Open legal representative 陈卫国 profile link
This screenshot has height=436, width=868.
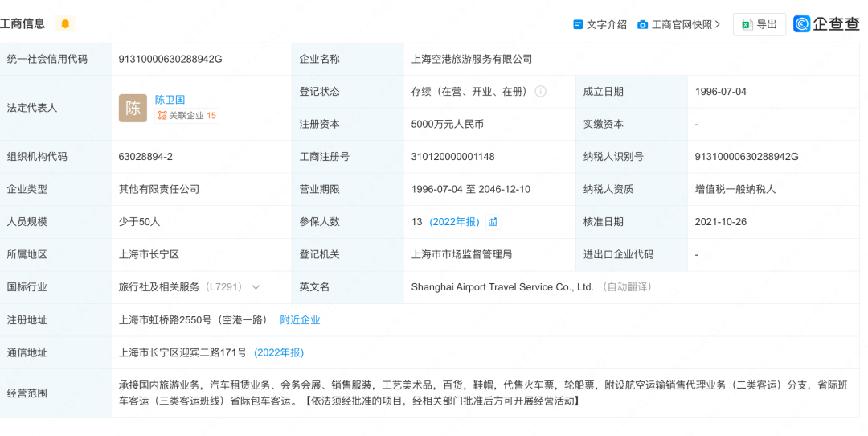tap(170, 100)
